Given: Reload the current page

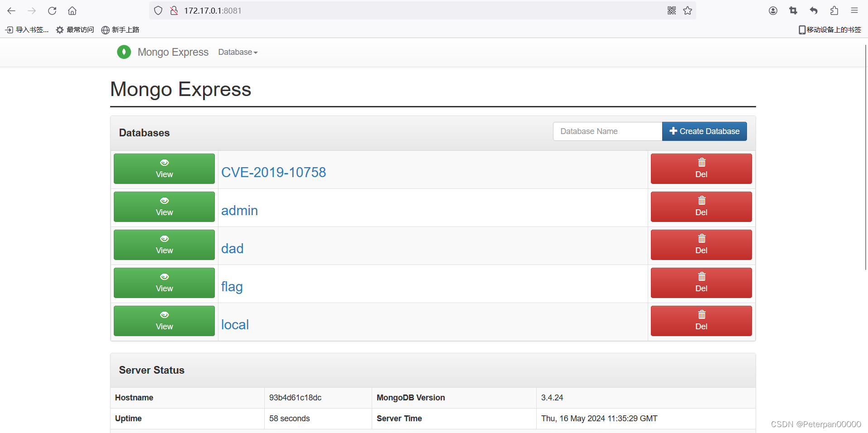Looking at the screenshot, I should coord(52,10).
